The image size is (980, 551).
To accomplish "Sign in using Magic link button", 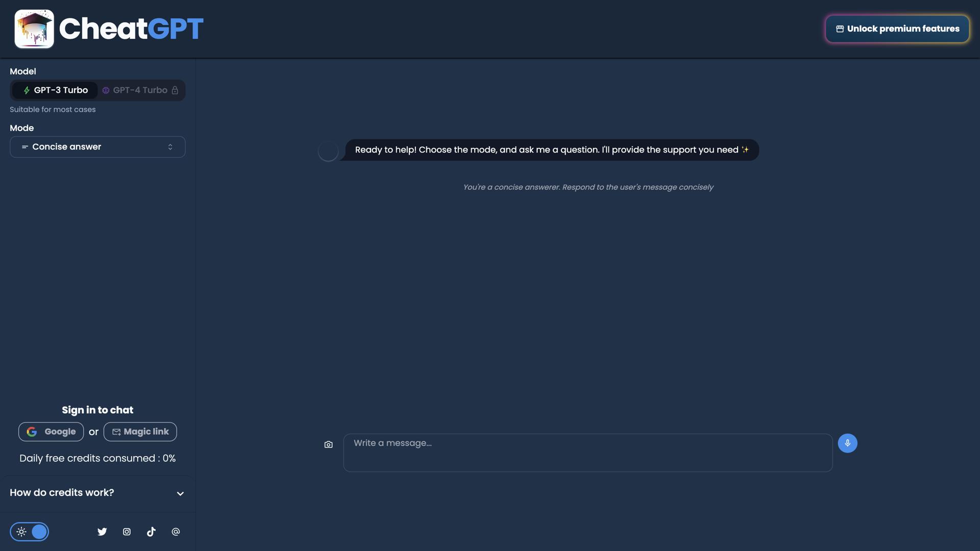I will coord(140,432).
